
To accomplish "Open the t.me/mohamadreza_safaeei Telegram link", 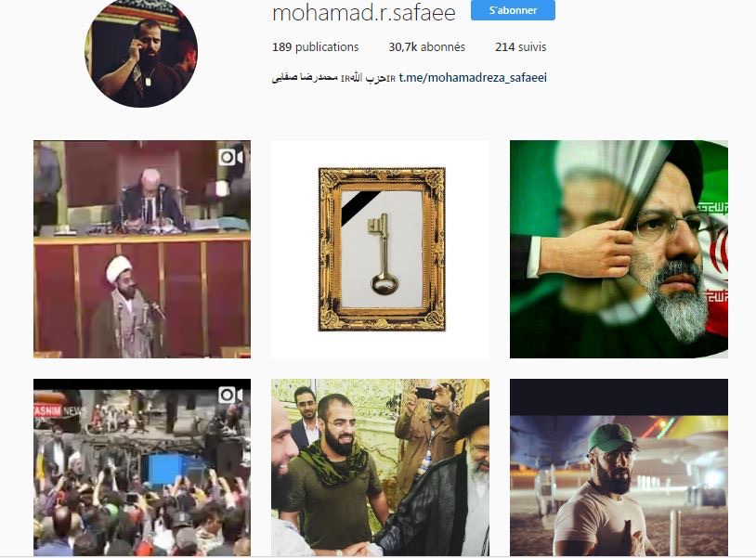I will (x=473, y=78).
